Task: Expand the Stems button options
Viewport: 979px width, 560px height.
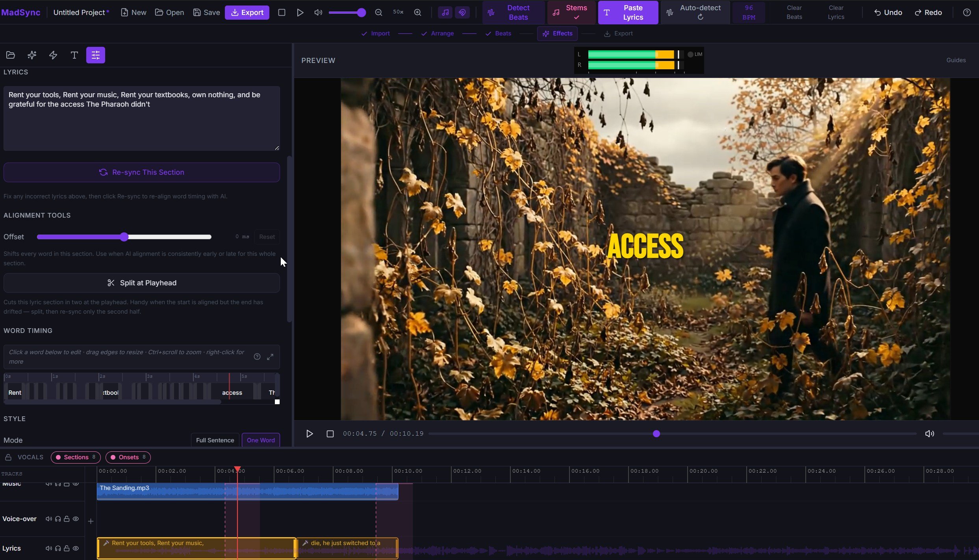Action: point(571,13)
